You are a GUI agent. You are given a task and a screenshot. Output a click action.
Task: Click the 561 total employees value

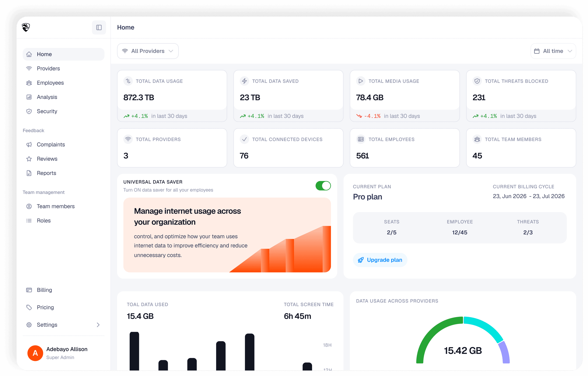click(362, 156)
